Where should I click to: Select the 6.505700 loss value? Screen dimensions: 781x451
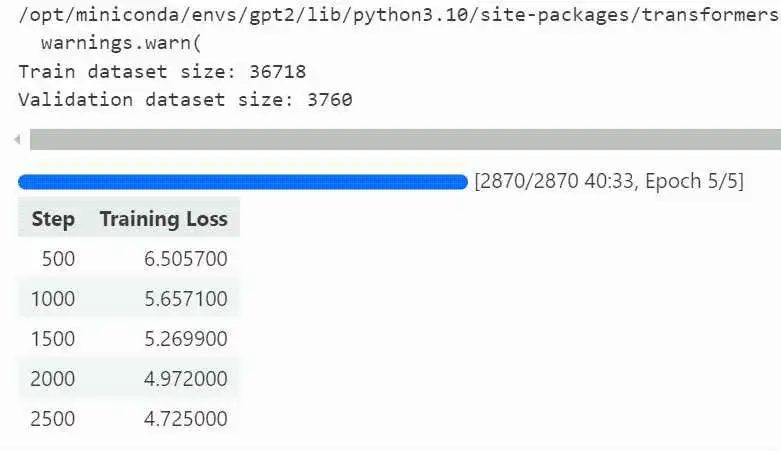[186, 259]
